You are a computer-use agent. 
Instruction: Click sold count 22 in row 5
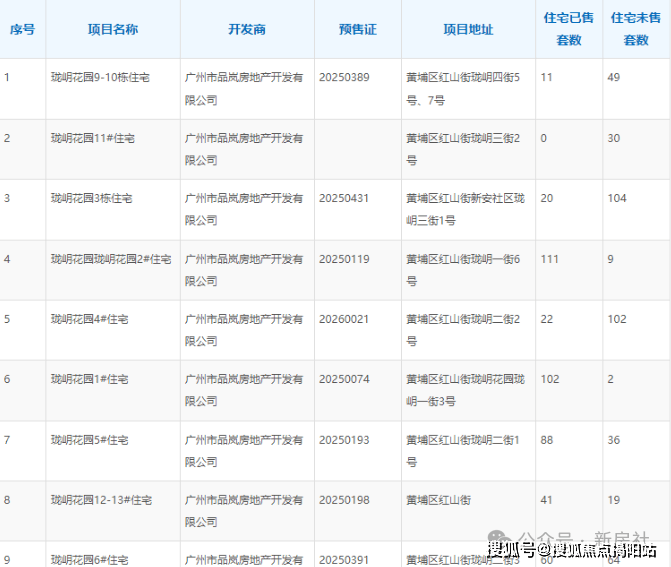[x=547, y=319]
